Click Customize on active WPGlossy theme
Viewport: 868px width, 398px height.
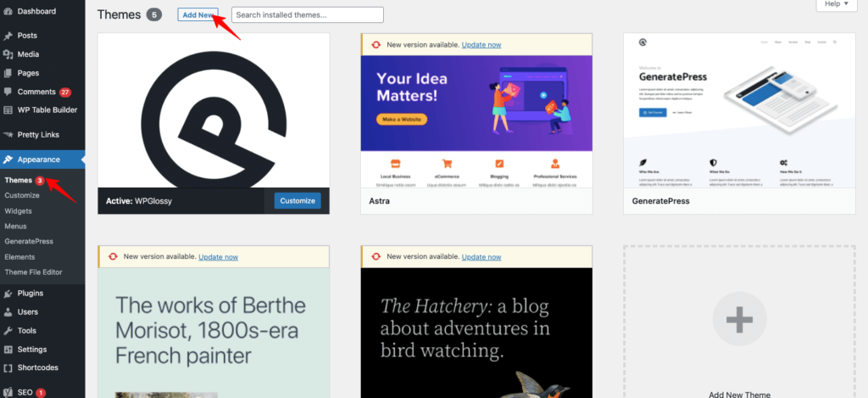point(298,200)
